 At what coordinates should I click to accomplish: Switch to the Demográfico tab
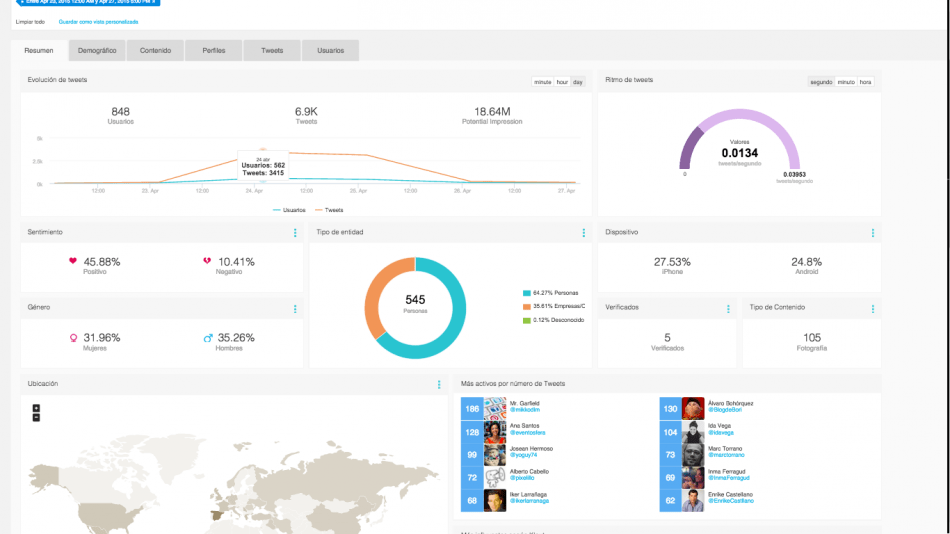[97, 50]
